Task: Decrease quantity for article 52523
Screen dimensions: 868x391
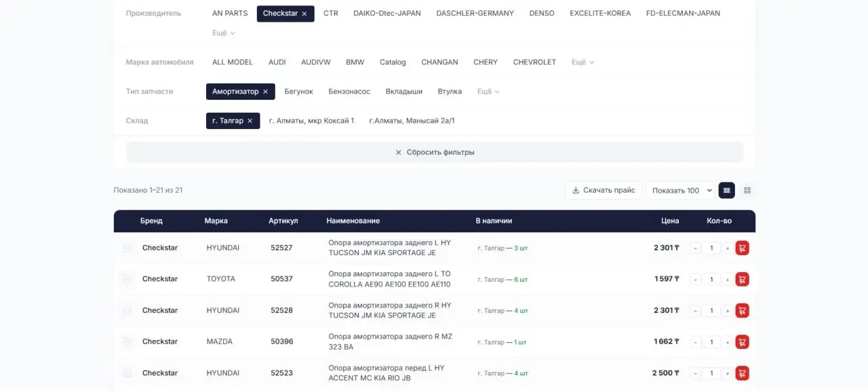Action: [695, 373]
